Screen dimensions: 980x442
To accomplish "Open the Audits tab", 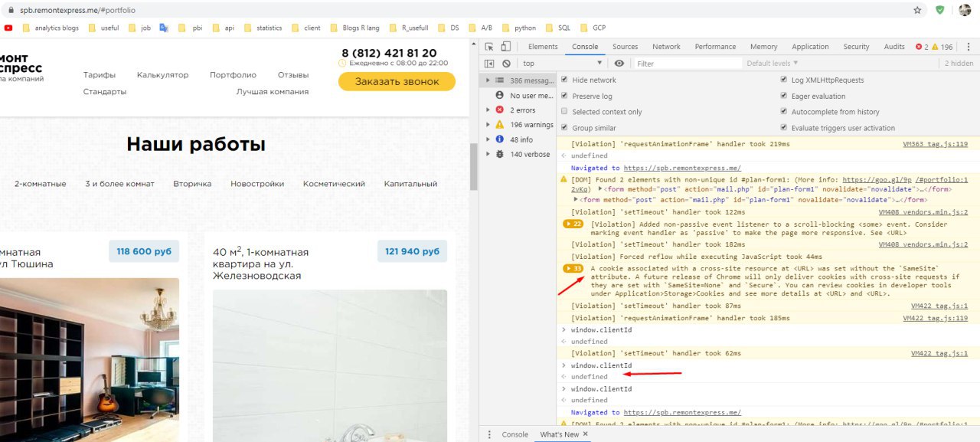I will [894, 47].
